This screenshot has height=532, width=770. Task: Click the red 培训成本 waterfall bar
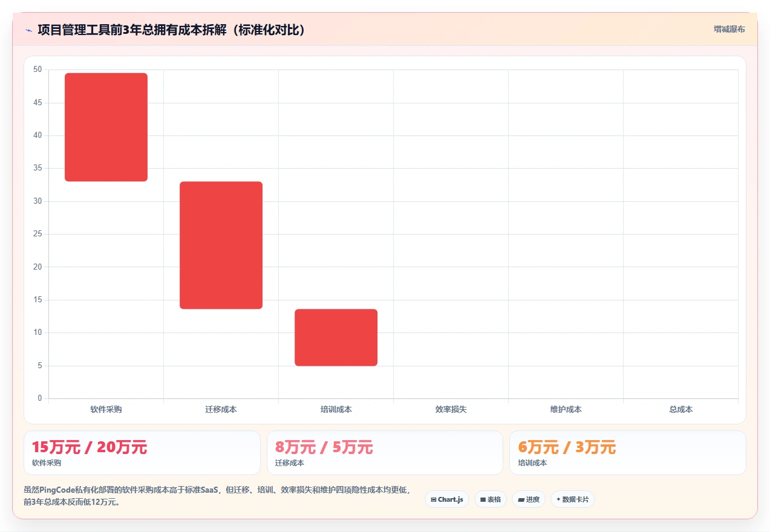coord(336,337)
